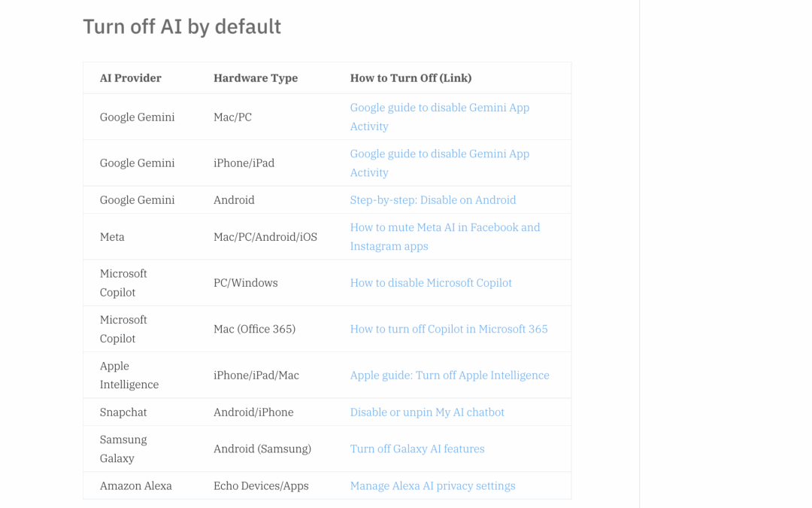812x508 pixels.
Task: Click the Hardware Type column header
Action: point(256,78)
